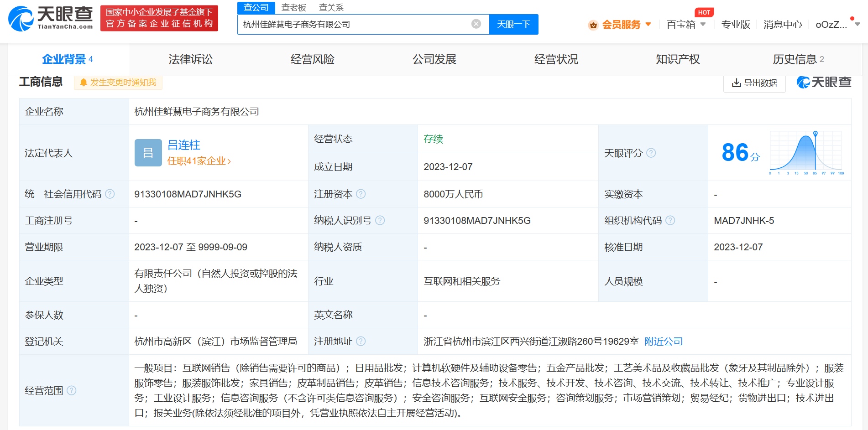Click help icon next to 注册资本
The width and height of the screenshot is (868, 430).
click(x=361, y=194)
